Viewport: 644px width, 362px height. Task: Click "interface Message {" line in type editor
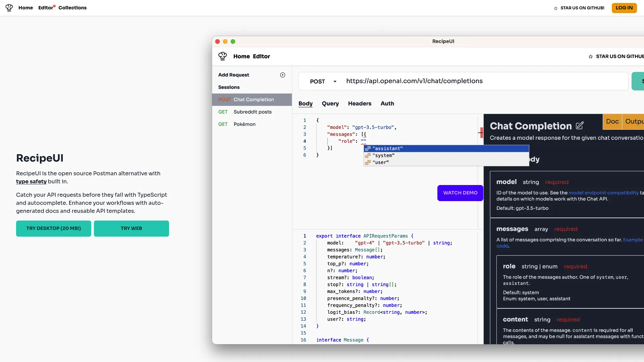[x=342, y=340]
